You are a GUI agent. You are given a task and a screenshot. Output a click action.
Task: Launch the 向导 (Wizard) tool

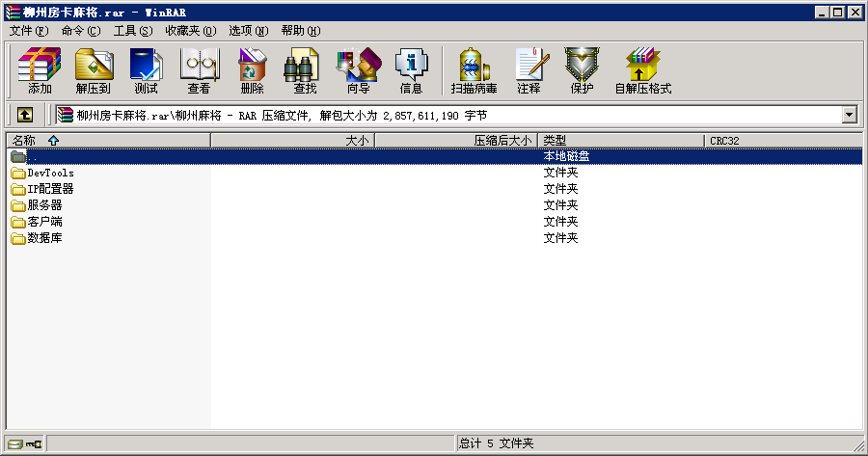point(358,70)
